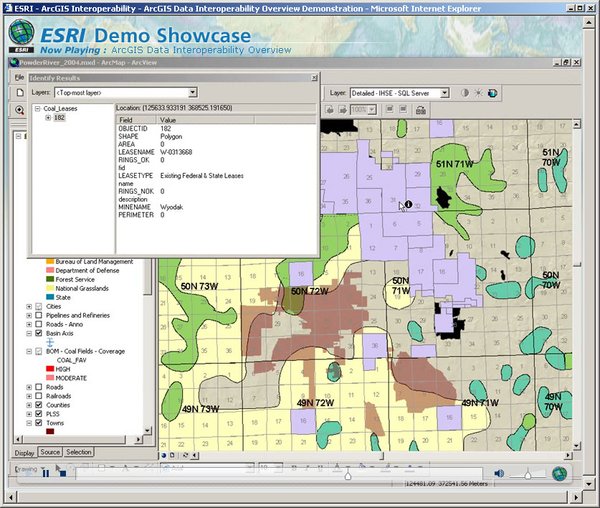Select the Zoom In magnifier tool
The width and height of the screenshot is (600, 508).
point(20,110)
